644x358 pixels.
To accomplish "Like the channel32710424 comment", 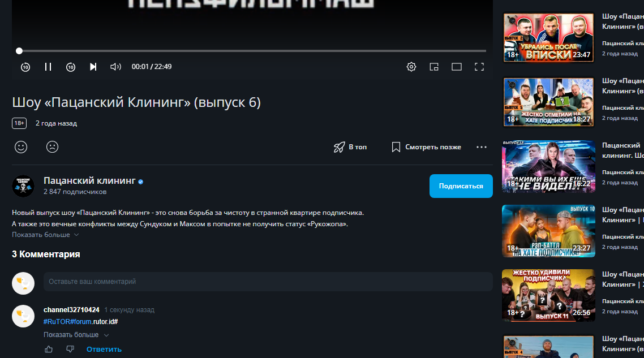I will coord(49,350).
